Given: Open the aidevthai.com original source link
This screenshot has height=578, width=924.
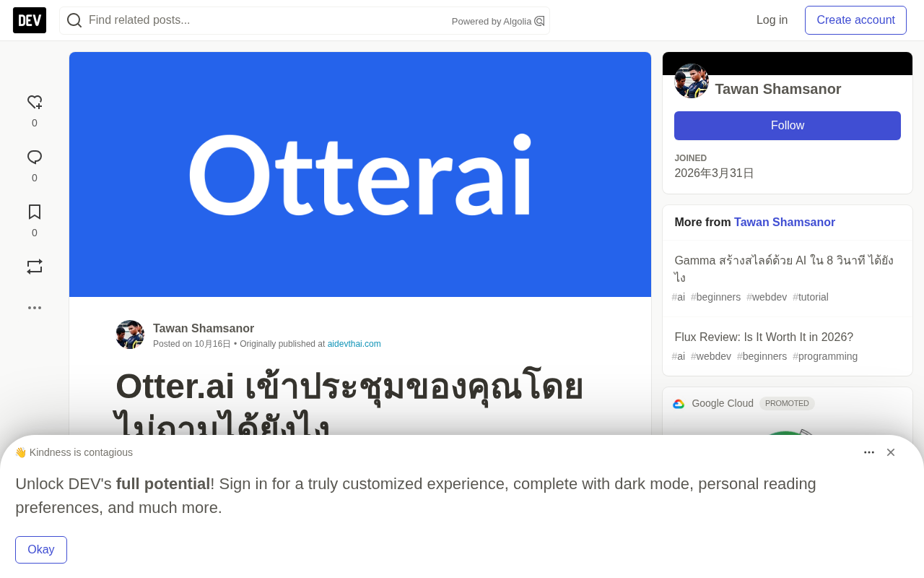Looking at the screenshot, I should [x=354, y=344].
